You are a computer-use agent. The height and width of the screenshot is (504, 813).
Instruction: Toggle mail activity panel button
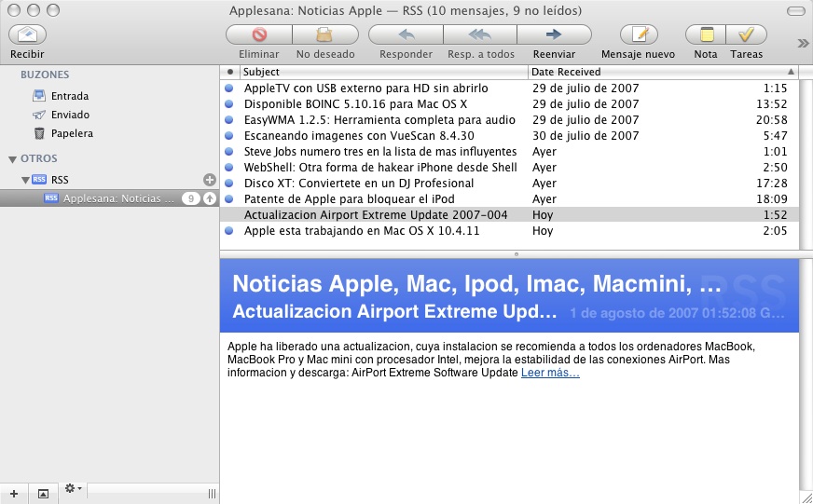(43, 494)
